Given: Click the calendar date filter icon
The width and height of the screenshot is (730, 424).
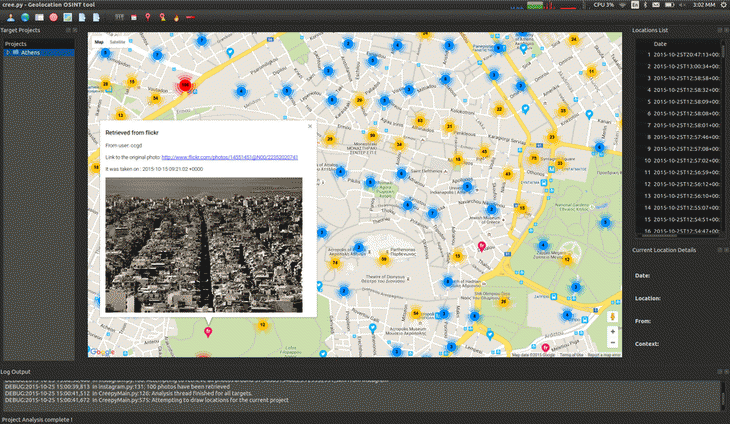Looking at the screenshot, I should click(134, 18).
